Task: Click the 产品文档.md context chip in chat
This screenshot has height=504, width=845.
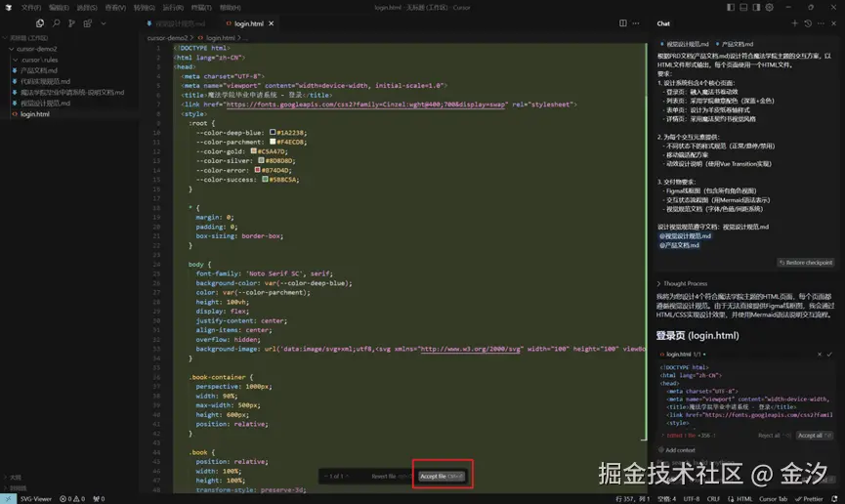Action: click(x=734, y=44)
